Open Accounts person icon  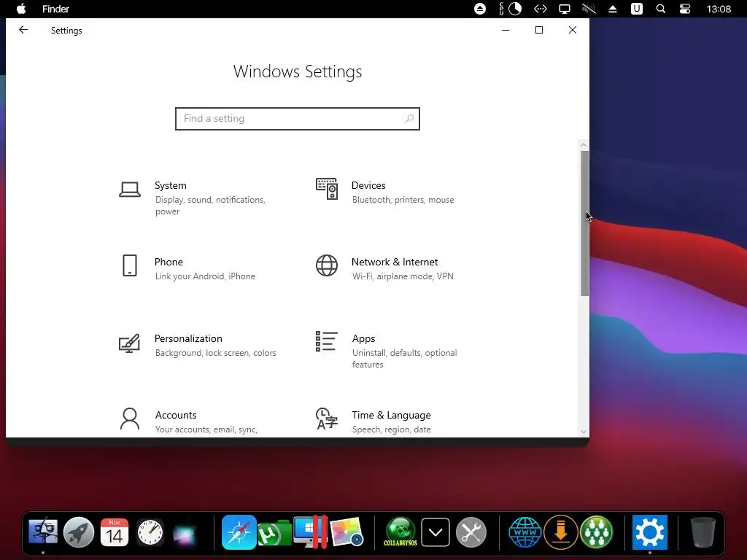pyautogui.click(x=130, y=419)
